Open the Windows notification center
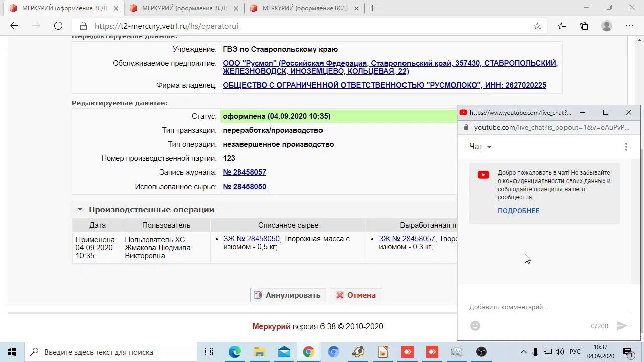This screenshot has height=362, width=644. tap(628, 352)
